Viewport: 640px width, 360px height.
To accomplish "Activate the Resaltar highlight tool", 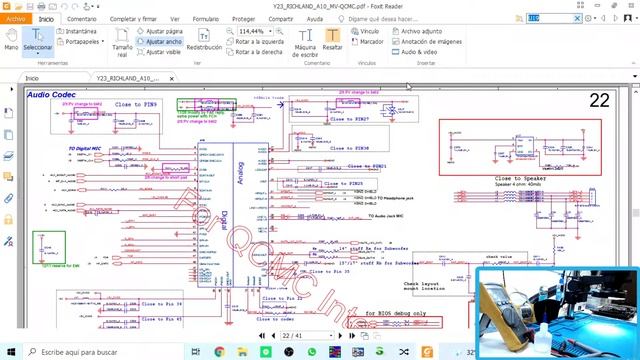I will click(x=332, y=40).
